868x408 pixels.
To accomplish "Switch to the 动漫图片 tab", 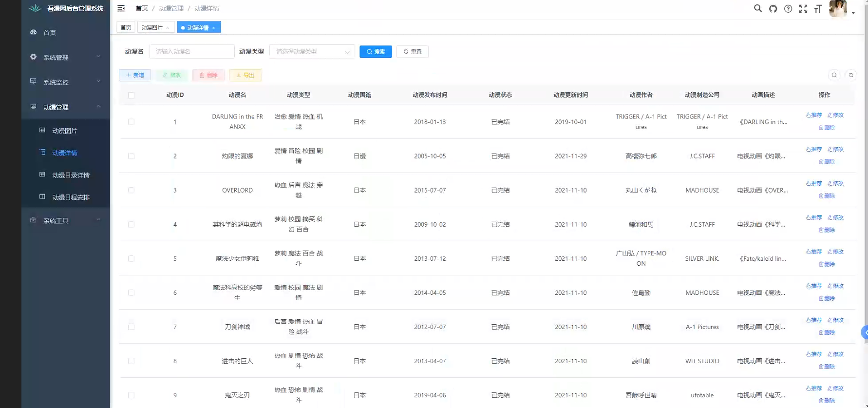I will 156,27.
